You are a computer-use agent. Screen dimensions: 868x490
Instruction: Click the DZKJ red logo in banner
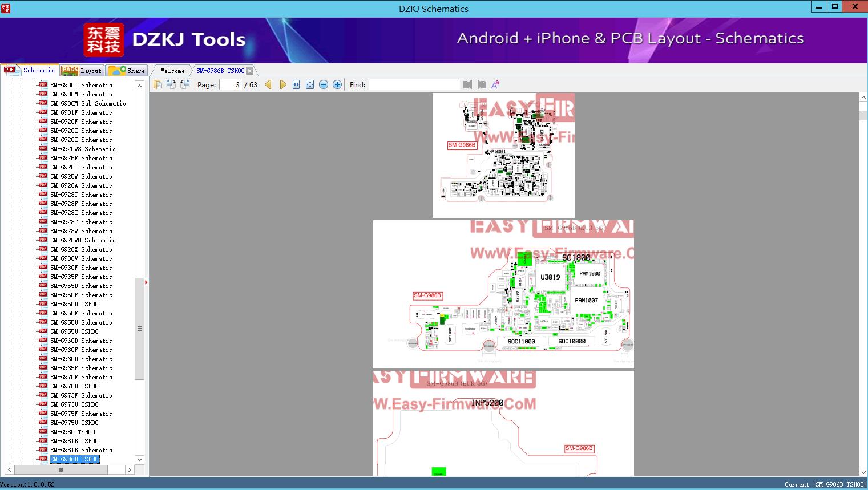104,40
